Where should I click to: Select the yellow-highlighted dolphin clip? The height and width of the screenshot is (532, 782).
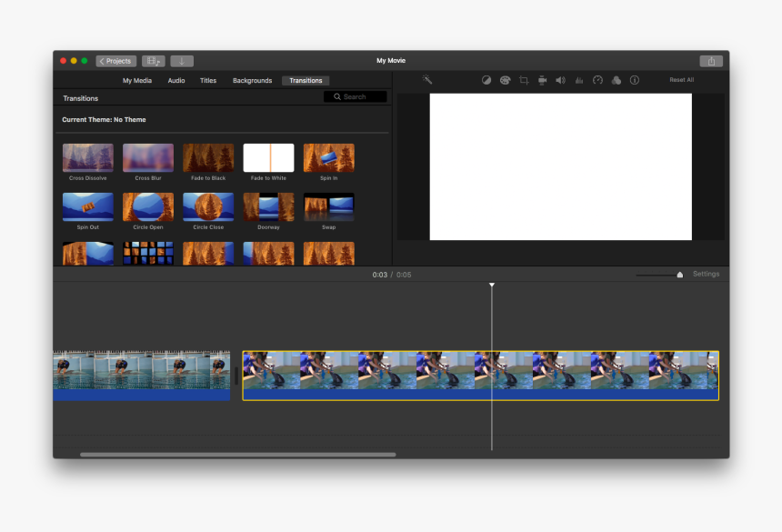480,376
